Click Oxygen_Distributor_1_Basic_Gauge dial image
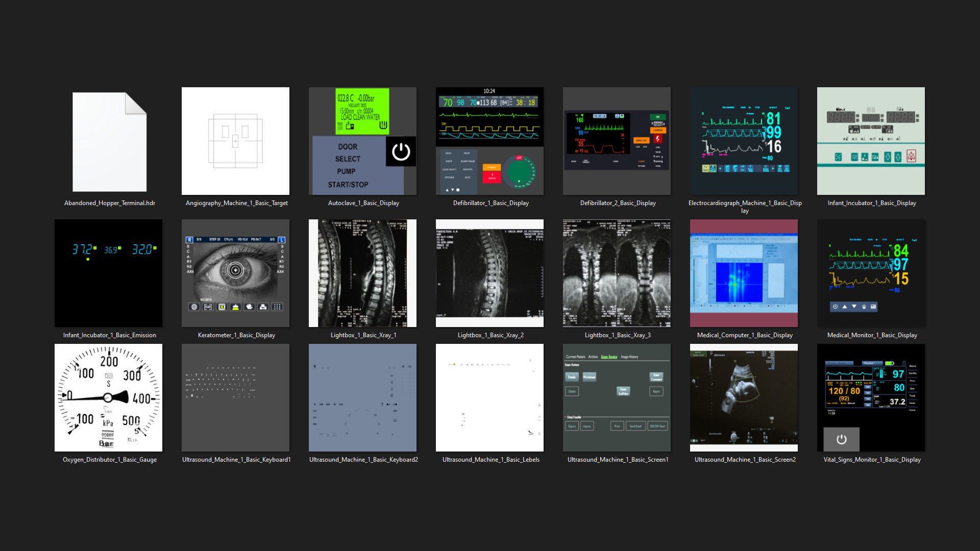Screen dimensions: 980x551 pyautogui.click(x=108, y=397)
